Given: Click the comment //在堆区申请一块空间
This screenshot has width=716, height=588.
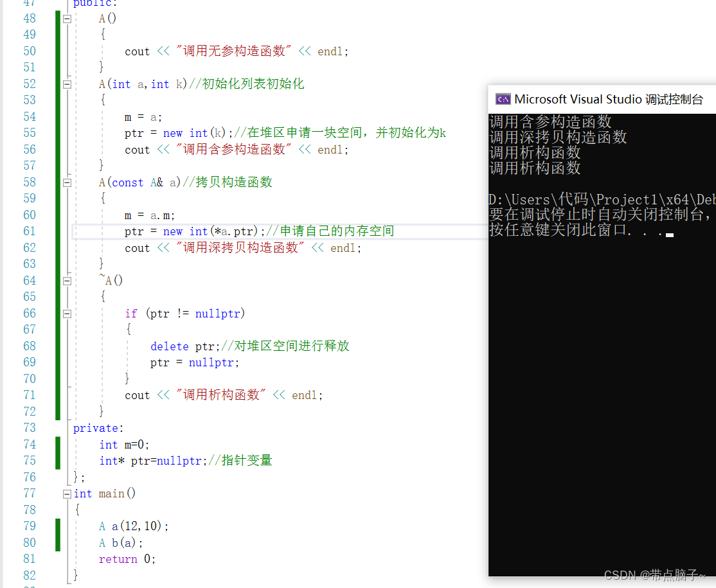Looking at the screenshot, I should (301, 133).
